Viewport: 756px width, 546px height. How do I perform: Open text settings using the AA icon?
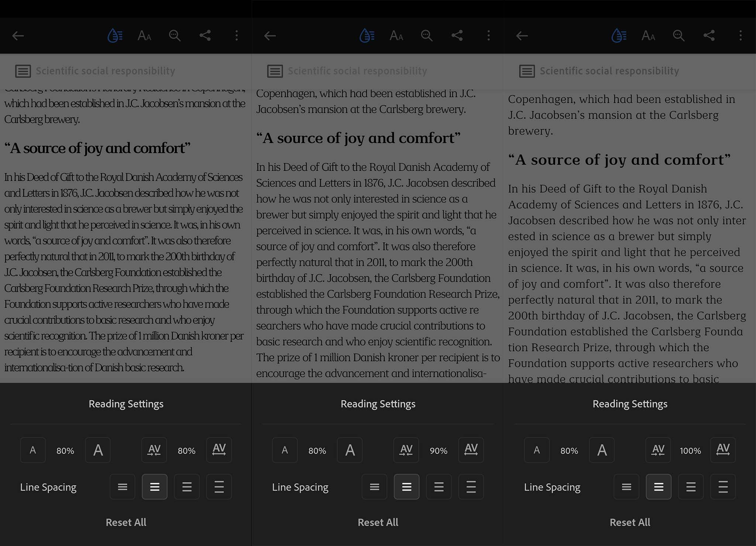tap(144, 35)
